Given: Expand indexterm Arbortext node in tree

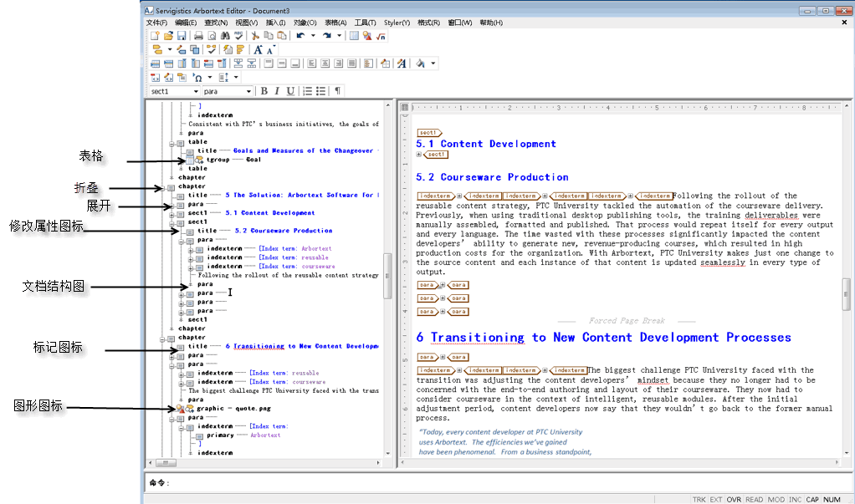Looking at the screenshot, I should [x=191, y=250].
